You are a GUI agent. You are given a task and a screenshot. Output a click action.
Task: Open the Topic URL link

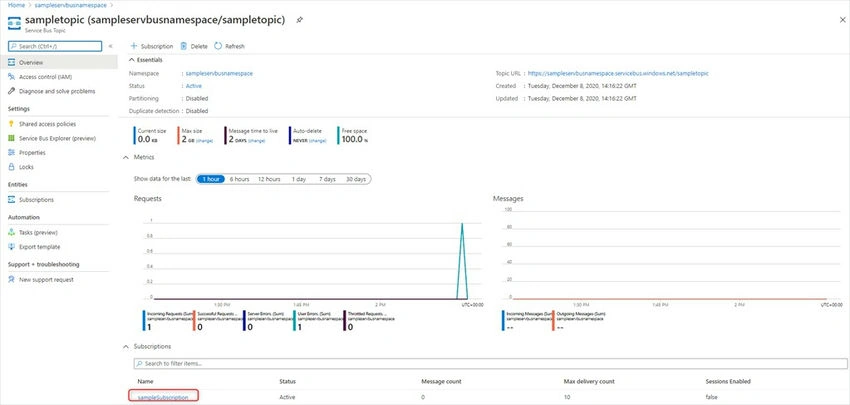point(618,73)
